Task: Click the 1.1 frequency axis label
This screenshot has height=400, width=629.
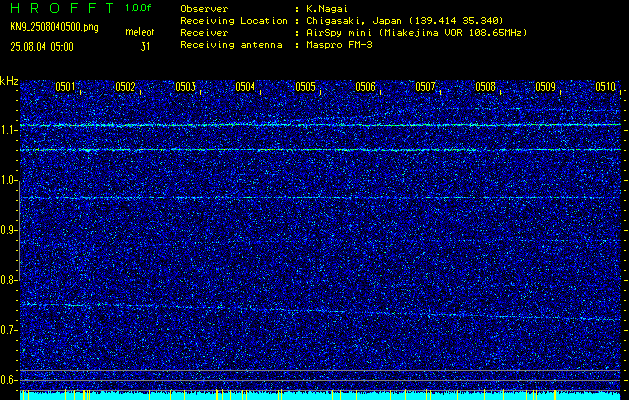Action: click(x=9, y=130)
